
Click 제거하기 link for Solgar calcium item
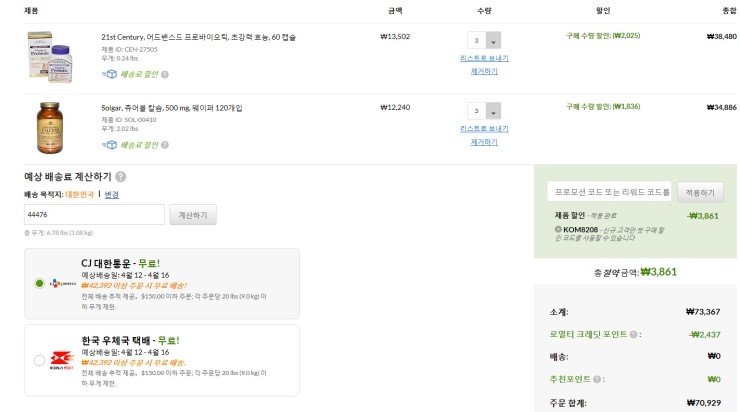point(484,142)
